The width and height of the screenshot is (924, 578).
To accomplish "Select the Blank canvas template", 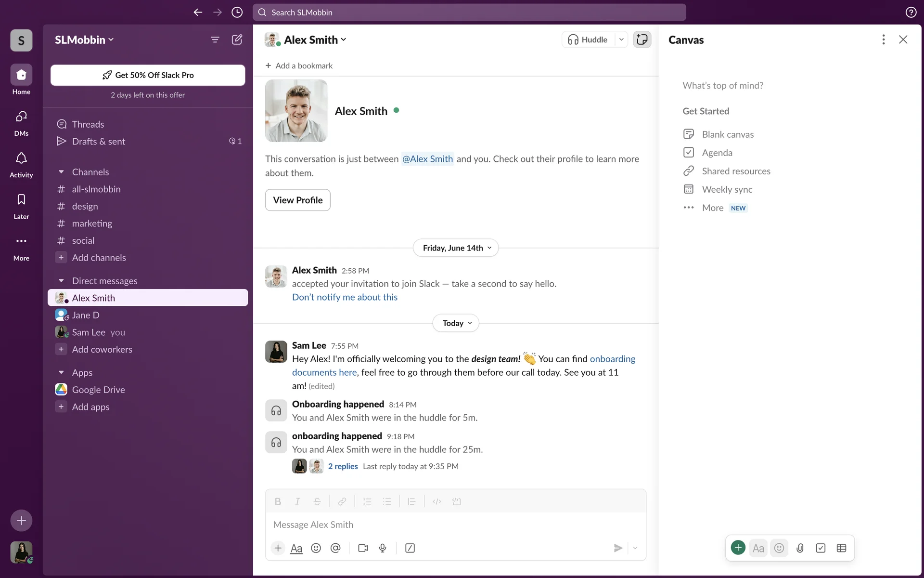I will pyautogui.click(x=727, y=134).
